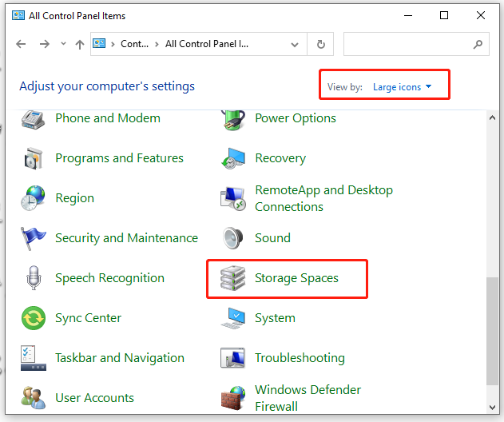
Task: Minimize the All Control Panel Items window
Action: 408,15
